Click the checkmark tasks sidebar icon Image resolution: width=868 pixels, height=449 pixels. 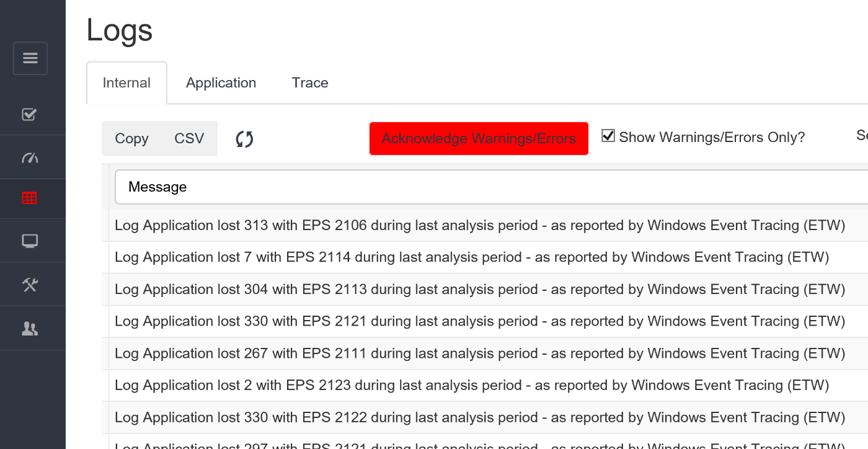(x=30, y=114)
